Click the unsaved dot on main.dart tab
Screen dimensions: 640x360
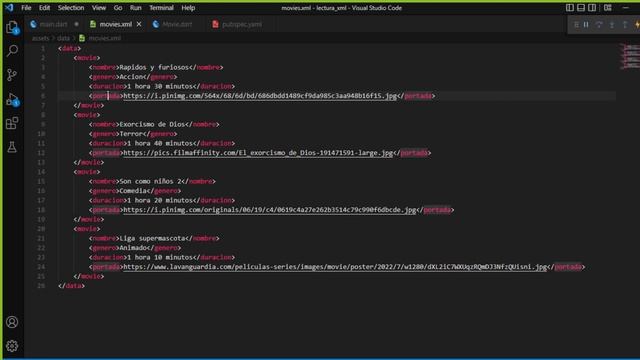[76, 24]
